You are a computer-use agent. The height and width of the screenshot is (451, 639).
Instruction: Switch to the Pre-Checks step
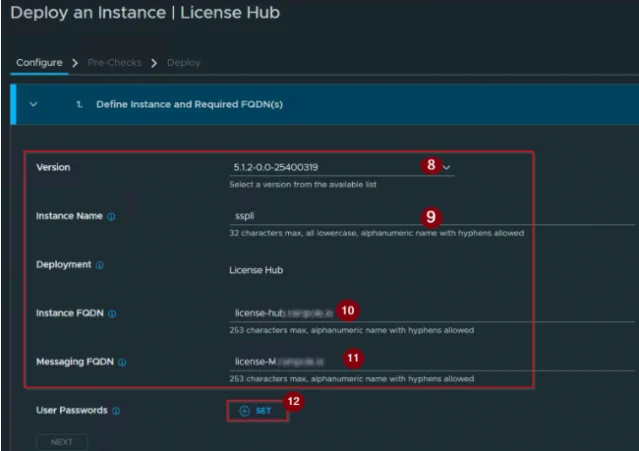(x=115, y=63)
